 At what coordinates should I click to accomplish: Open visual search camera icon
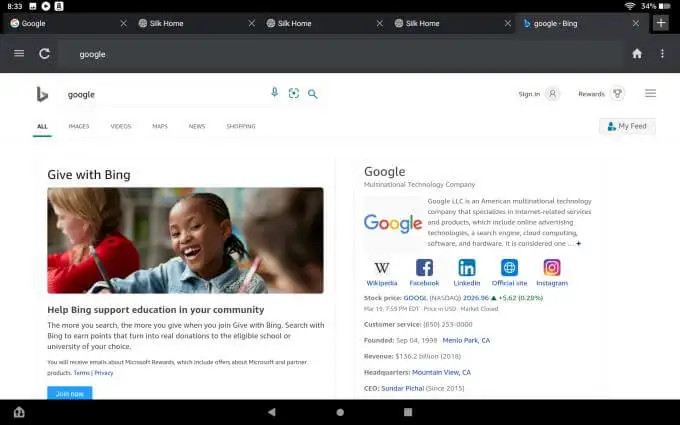coord(294,93)
